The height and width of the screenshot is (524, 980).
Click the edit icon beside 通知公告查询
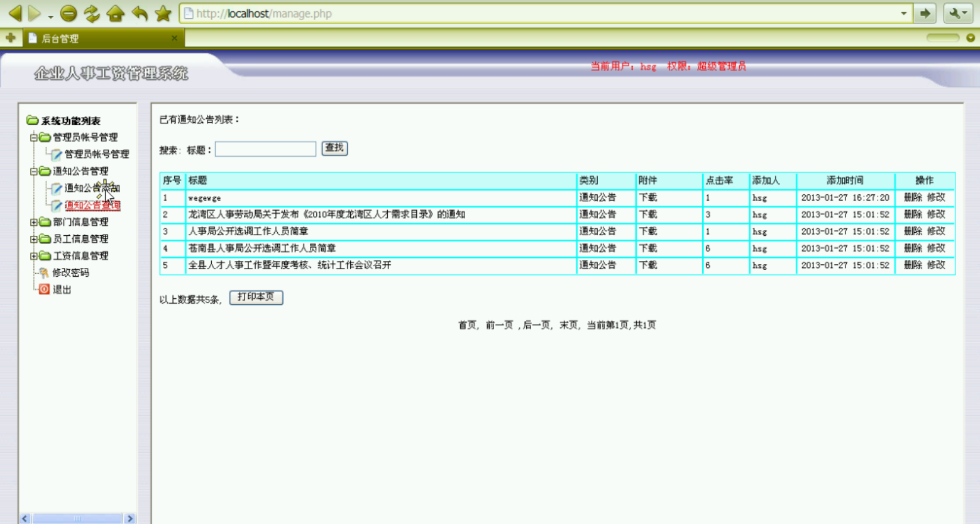tap(57, 205)
